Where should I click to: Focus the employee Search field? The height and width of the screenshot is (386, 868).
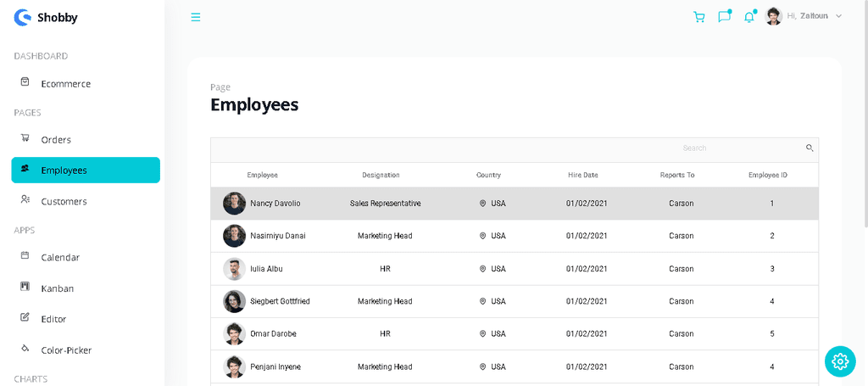pyautogui.click(x=742, y=148)
